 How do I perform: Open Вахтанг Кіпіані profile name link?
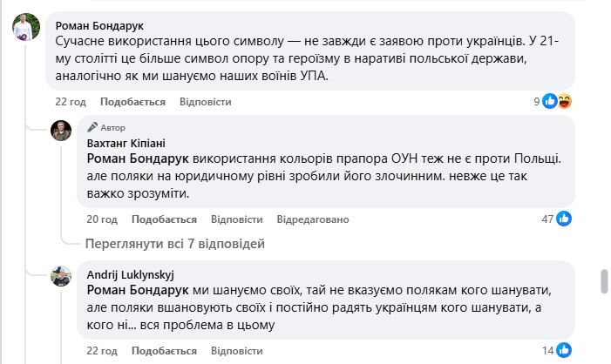pyautogui.click(x=126, y=143)
